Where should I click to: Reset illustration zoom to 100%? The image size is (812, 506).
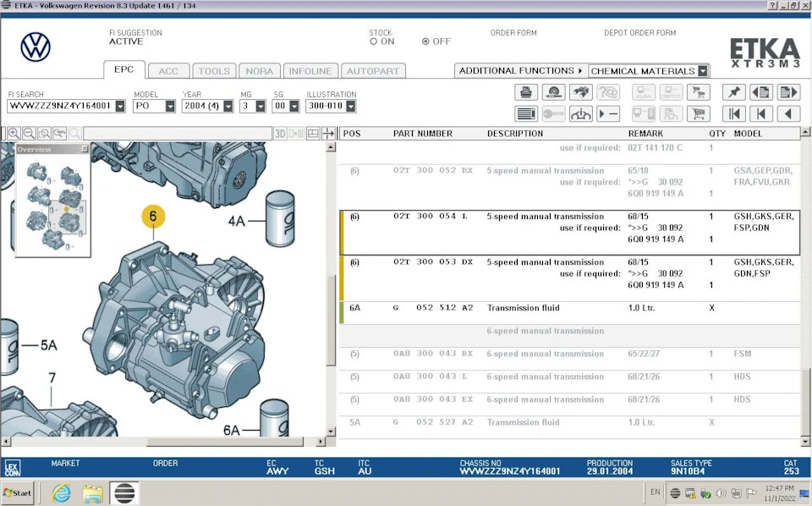click(59, 133)
